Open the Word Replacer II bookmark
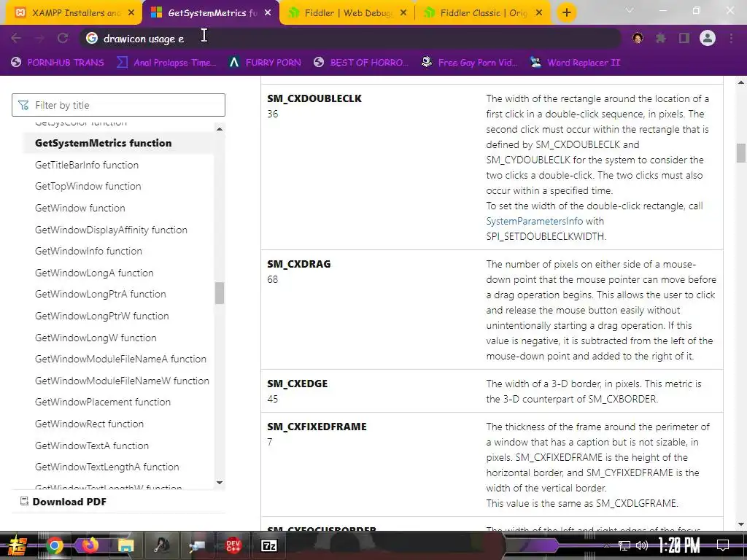Screen dimensions: 747x560 coord(575,63)
